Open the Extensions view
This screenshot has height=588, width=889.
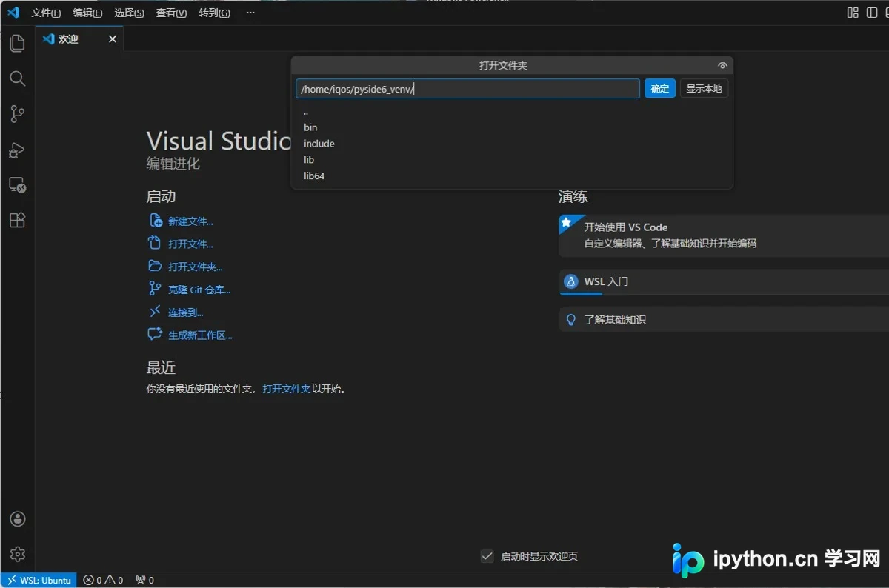(x=17, y=220)
